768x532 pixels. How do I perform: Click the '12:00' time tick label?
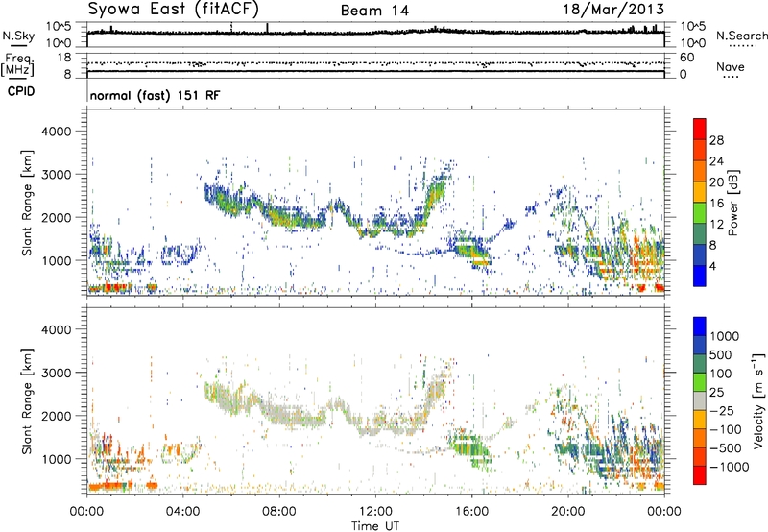pos(375,512)
